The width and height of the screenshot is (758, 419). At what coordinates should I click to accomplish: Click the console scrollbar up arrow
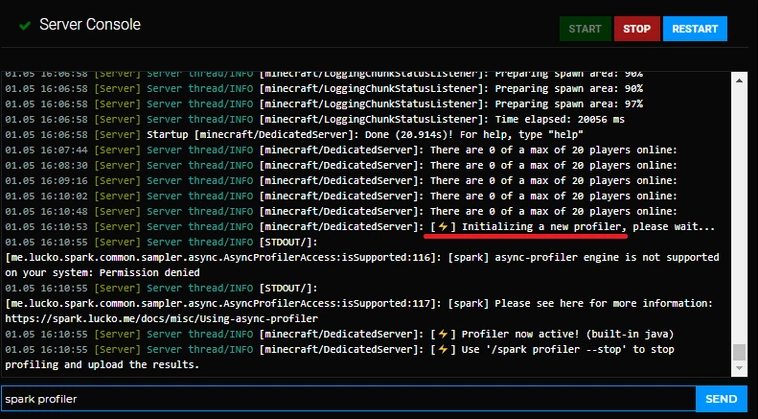(739, 81)
